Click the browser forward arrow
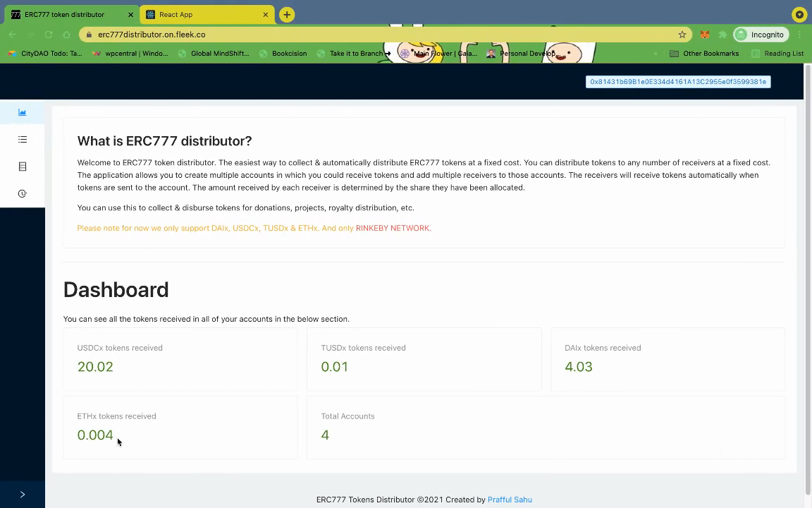Screen dimensions: 812x508 coord(30,35)
